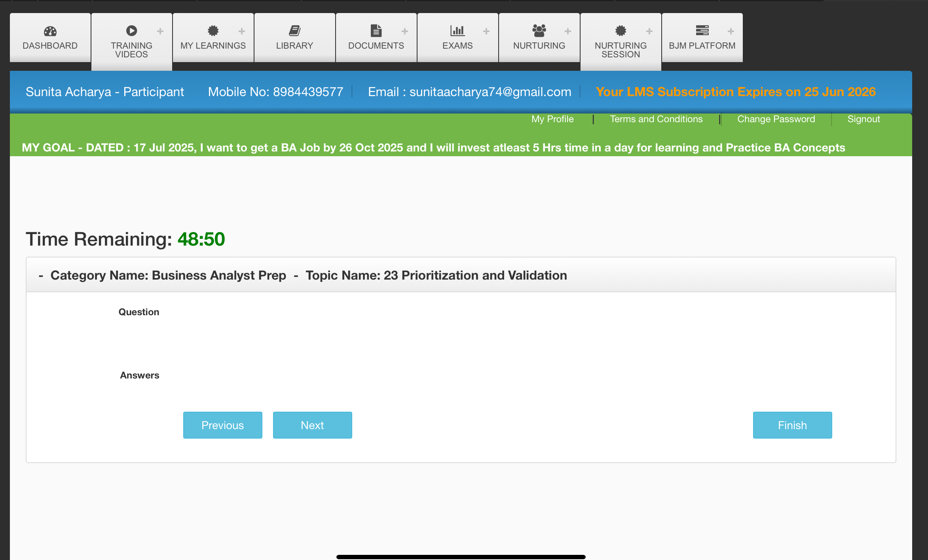Click the Documents file icon
Screen dimensions: 928x560
(376, 30)
